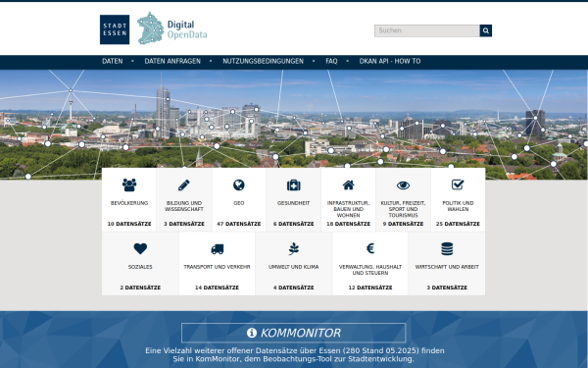588x368 pixels.
Task: Click the Kultur, Freizeit eye icon
Action: point(403,185)
